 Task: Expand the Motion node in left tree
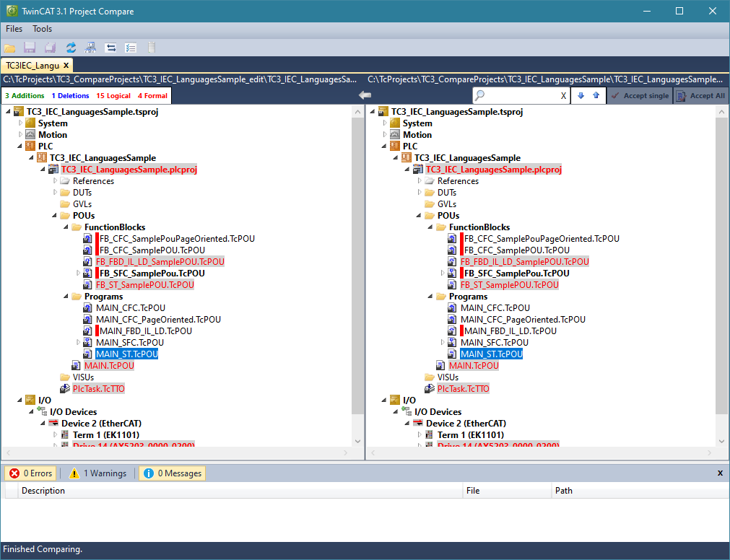coord(20,134)
